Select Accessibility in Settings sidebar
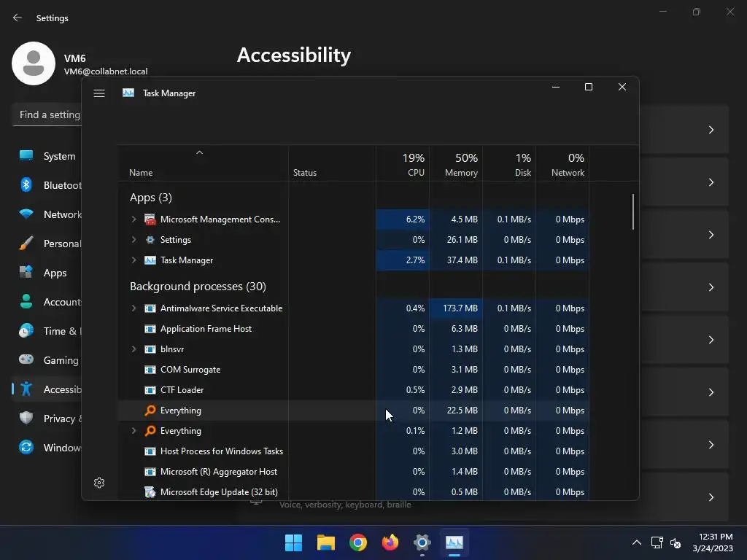This screenshot has width=747, height=560. click(47, 389)
